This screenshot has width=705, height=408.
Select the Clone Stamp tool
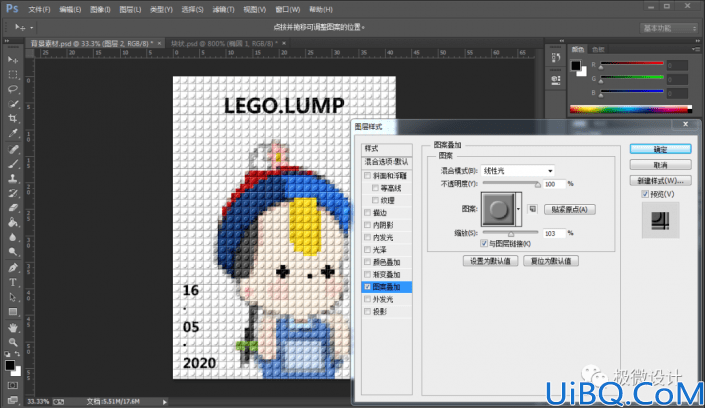click(13, 179)
